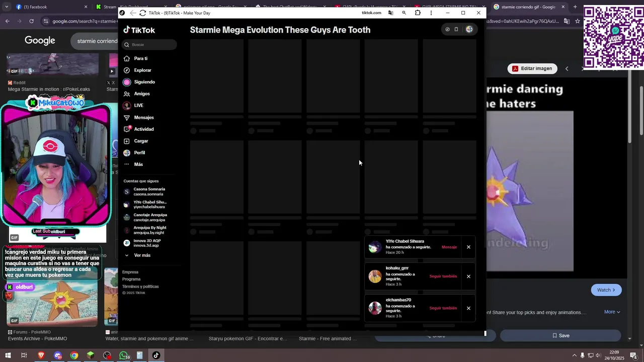Click translate icon in TikTok title bar
The width and height of the screenshot is (644, 362).
(x=390, y=13)
